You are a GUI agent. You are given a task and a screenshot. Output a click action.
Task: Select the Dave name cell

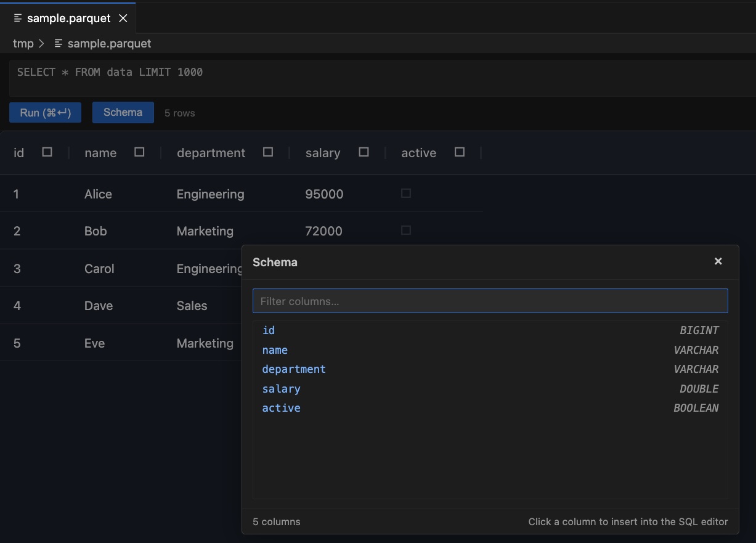pos(99,306)
